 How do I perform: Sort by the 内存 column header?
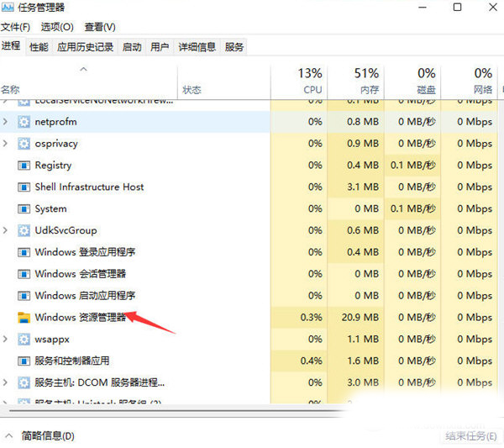coord(356,82)
